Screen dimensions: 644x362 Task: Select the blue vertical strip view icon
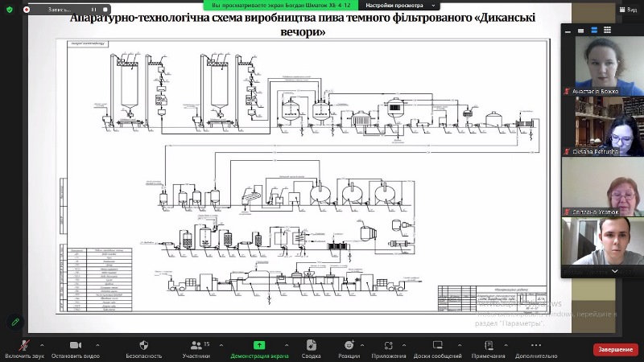[594, 31]
